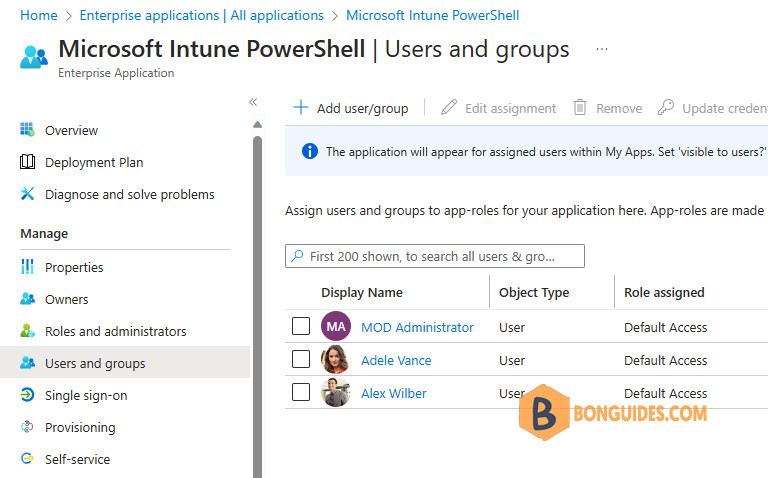Click the Properties bars icon
The height and width of the screenshot is (478, 768).
click(27, 266)
